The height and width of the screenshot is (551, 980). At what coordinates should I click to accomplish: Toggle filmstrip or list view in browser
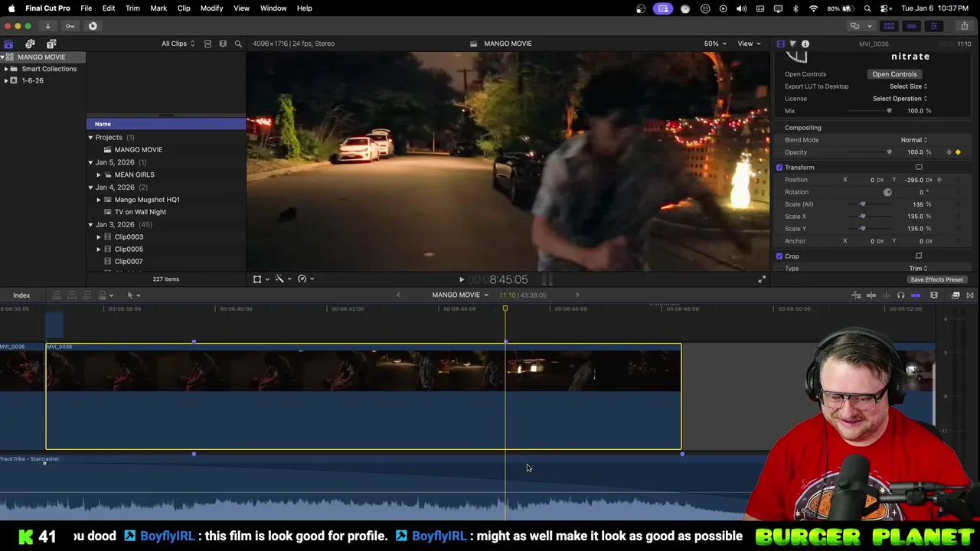point(223,44)
